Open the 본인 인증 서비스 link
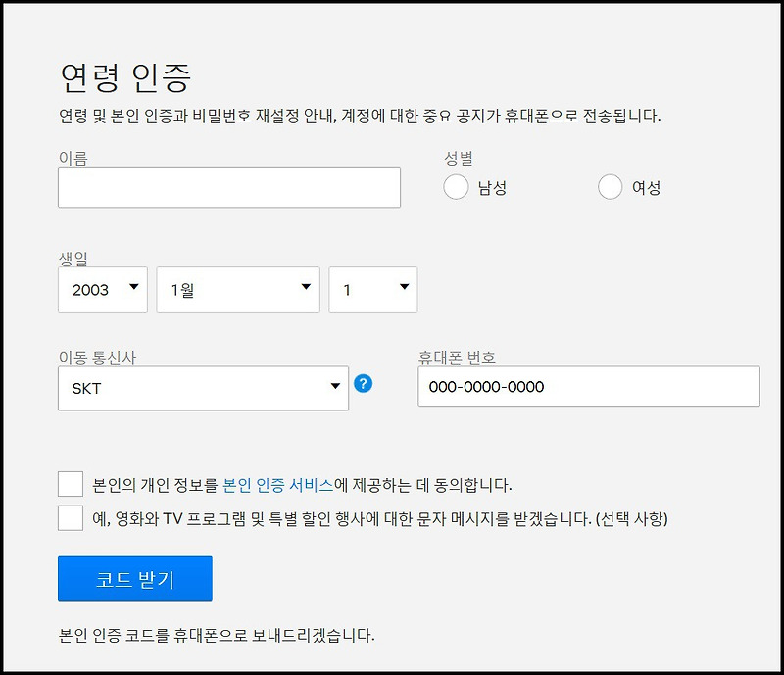 pos(278,485)
